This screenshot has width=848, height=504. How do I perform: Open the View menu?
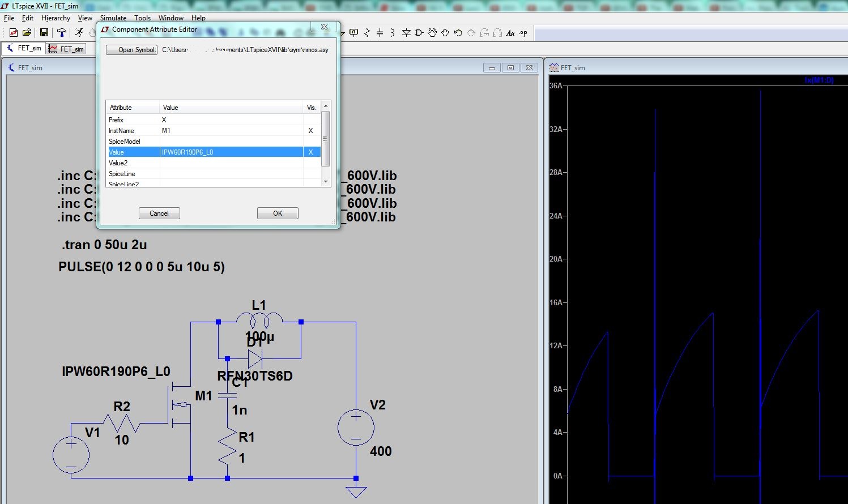[x=85, y=18]
